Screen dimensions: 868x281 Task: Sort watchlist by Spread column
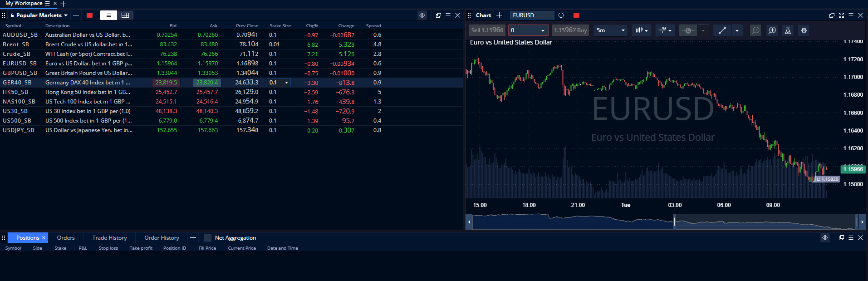(373, 26)
